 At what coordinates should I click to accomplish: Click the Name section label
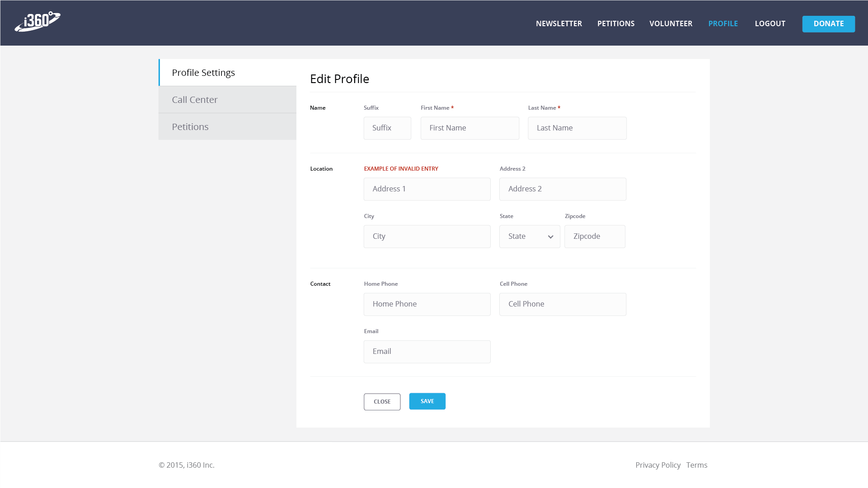(x=318, y=108)
